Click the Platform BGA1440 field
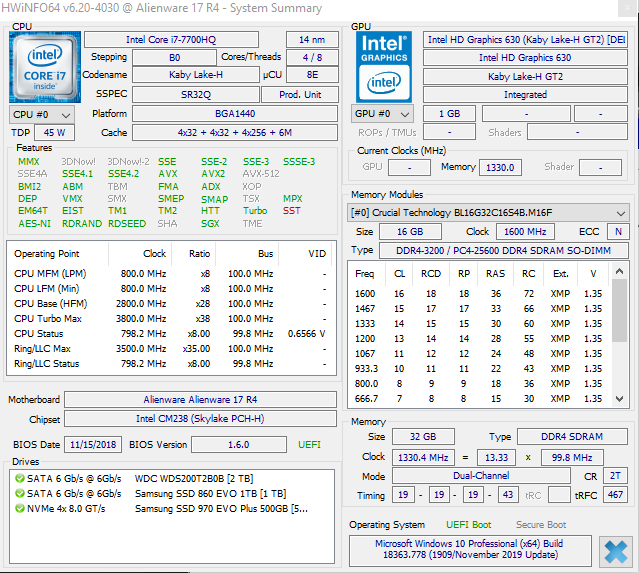 pos(235,114)
